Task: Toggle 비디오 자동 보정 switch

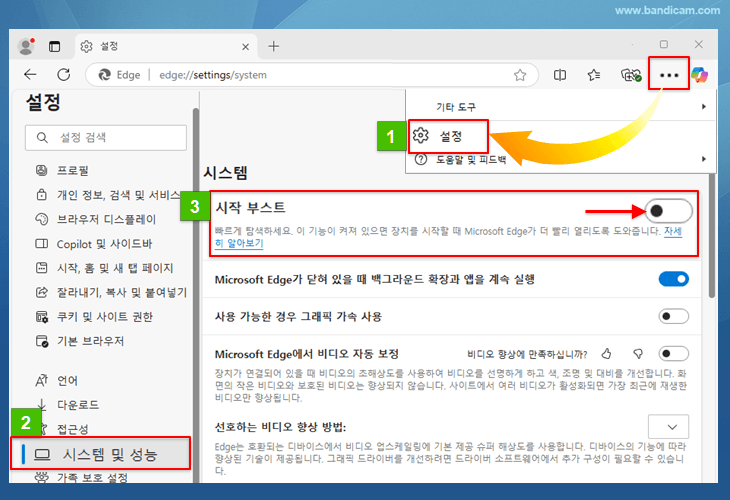Action: coord(674,354)
